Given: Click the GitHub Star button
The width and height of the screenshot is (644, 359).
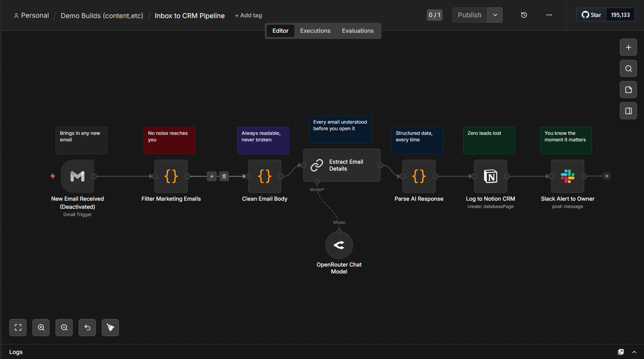Looking at the screenshot, I should tap(591, 15).
